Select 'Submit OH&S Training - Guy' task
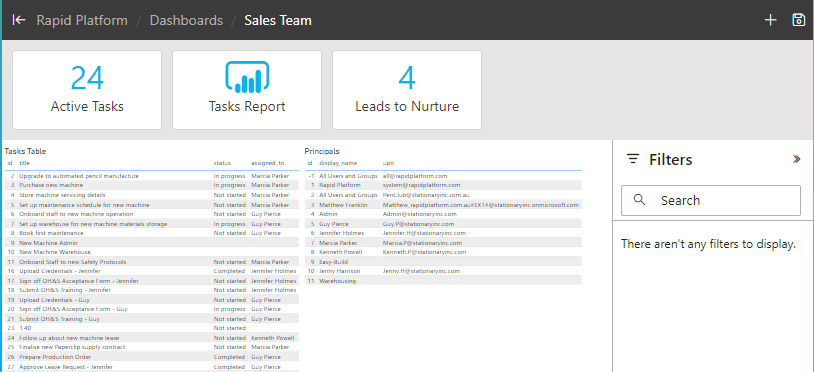Viewport: 814px width, 372px height. (x=152, y=319)
